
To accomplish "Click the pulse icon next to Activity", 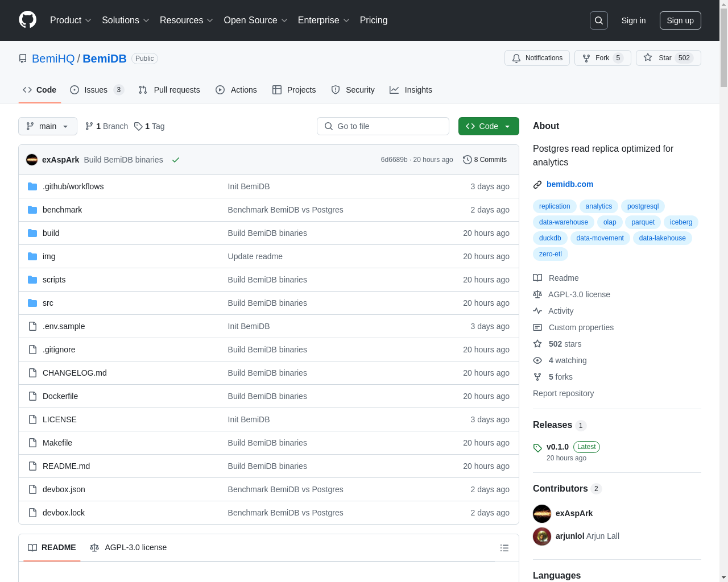I will click(537, 311).
